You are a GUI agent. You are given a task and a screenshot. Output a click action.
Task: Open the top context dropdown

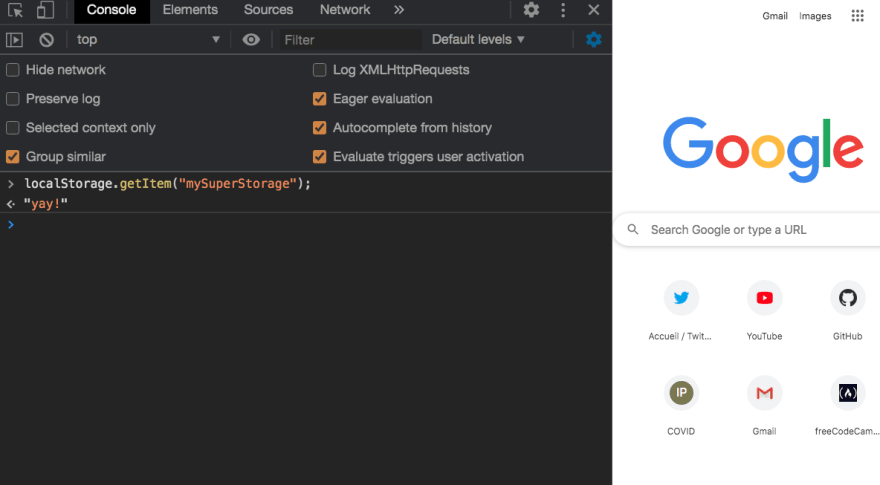148,40
